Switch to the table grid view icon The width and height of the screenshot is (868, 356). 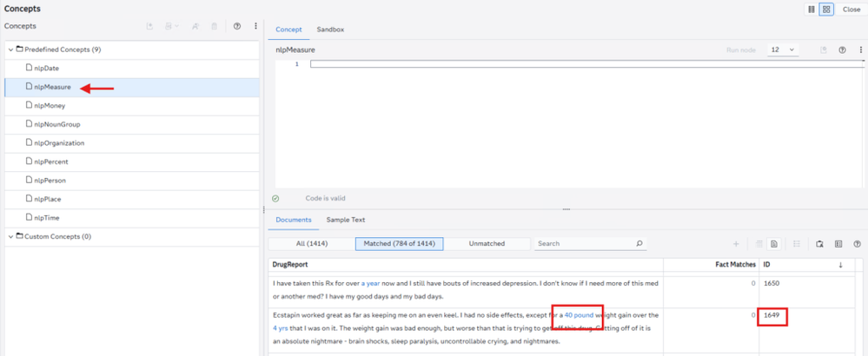(x=759, y=244)
